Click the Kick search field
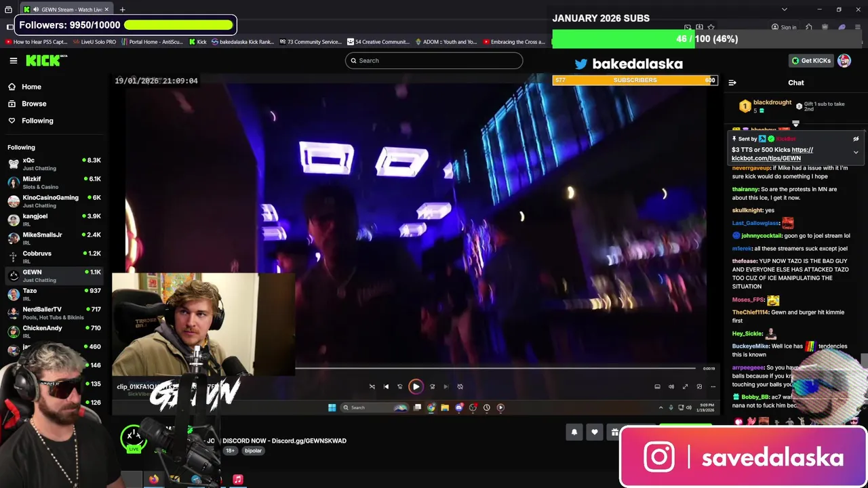This screenshot has width=868, height=488. click(x=434, y=60)
